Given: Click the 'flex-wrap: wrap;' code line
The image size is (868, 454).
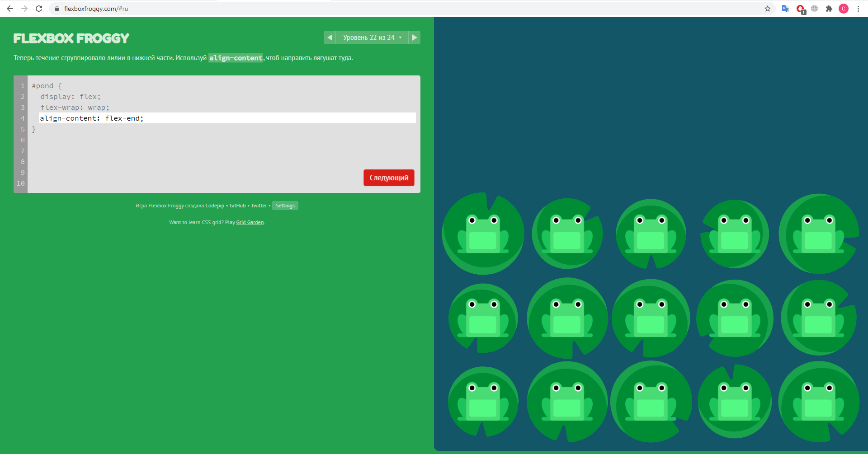Looking at the screenshot, I should pyautogui.click(x=75, y=108).
